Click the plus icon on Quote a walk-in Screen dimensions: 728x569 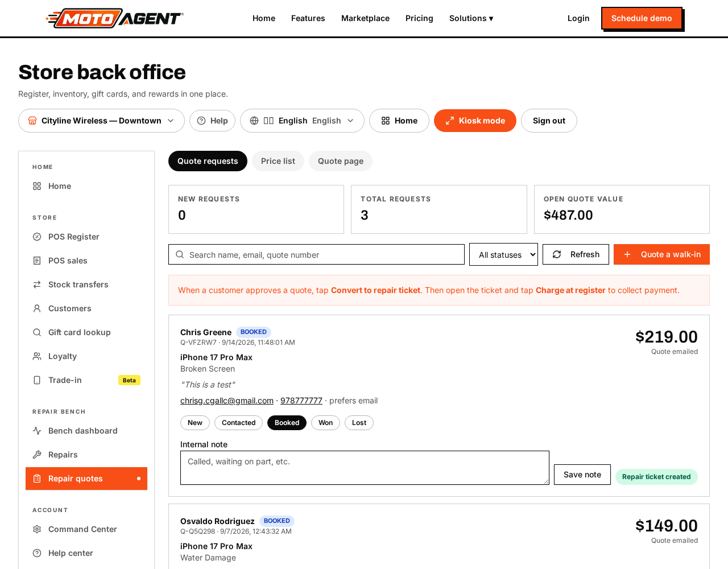pyautogui.click(x=627, y=254)
